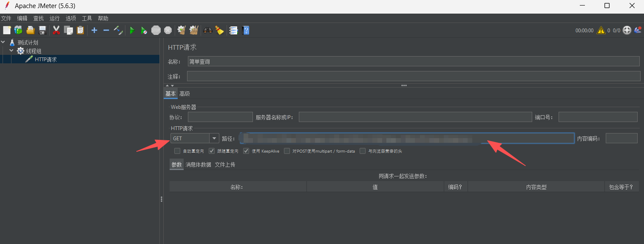This screenshot has height=244, width=644.
Task: Collapse all nodes with the minus icon
Action: click(x=106, y=30)
